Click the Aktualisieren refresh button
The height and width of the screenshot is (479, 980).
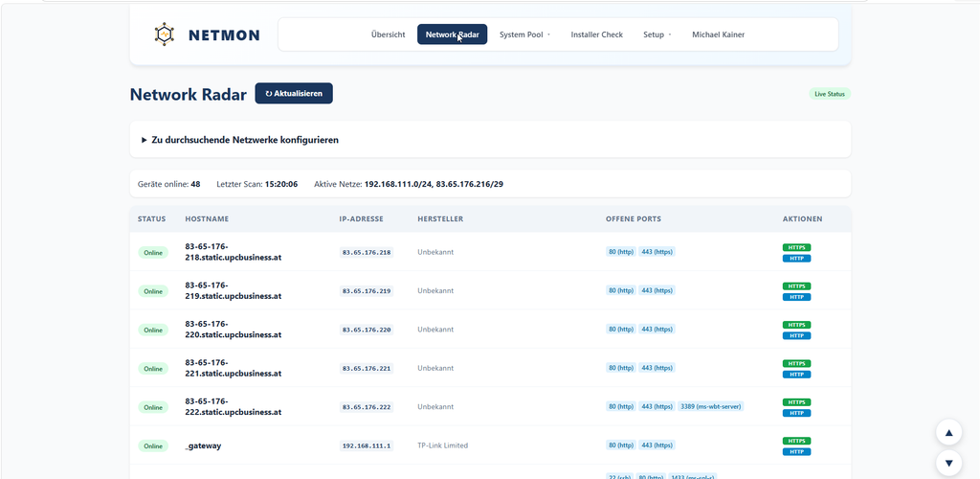click(x=294, y=93)
